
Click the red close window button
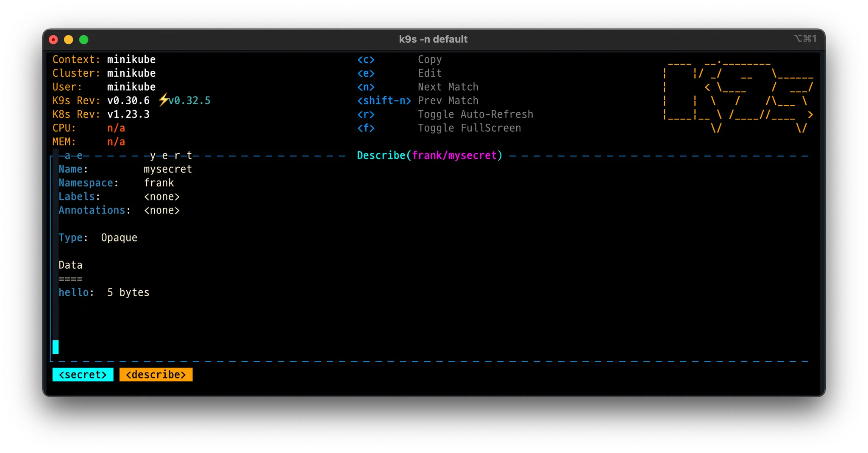click(53, 40)
